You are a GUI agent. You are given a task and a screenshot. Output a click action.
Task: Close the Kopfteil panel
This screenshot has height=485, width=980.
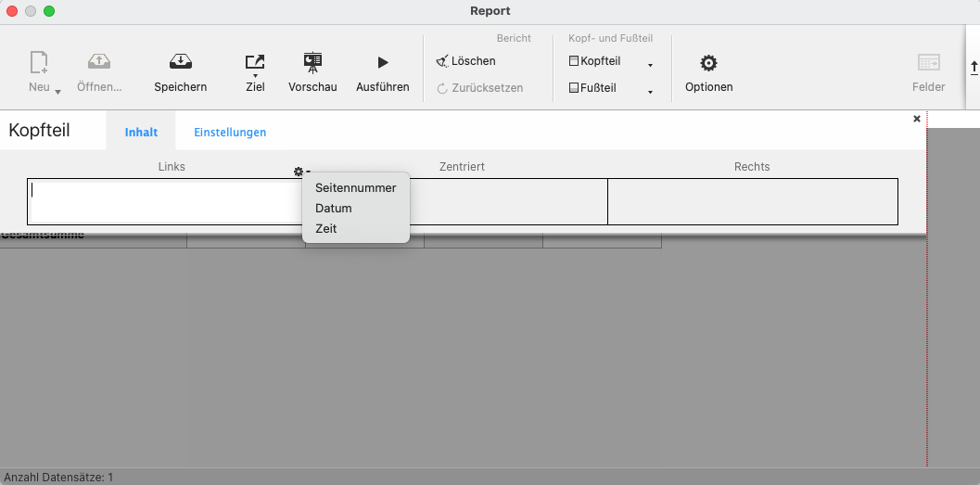pyautogui.click(x=917, y=119)
